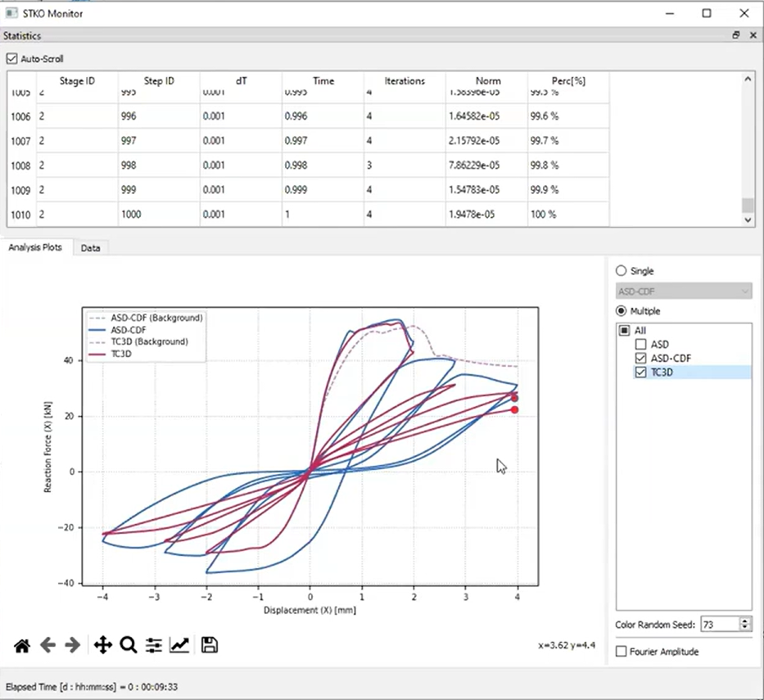Select the Single radio button
Viewport: 764px width, 700px height.
621,270
